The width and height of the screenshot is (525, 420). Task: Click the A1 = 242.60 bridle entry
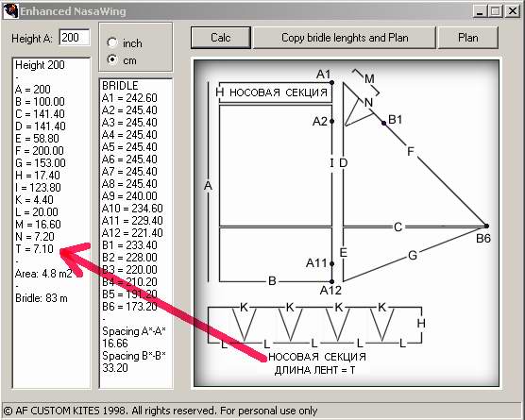tap(129, 98)
